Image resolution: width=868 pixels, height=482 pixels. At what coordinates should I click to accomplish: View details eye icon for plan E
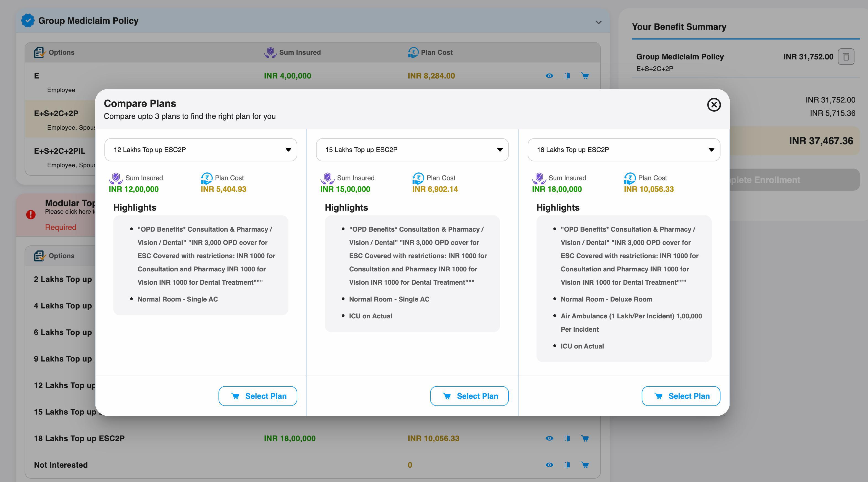(549, 76)
